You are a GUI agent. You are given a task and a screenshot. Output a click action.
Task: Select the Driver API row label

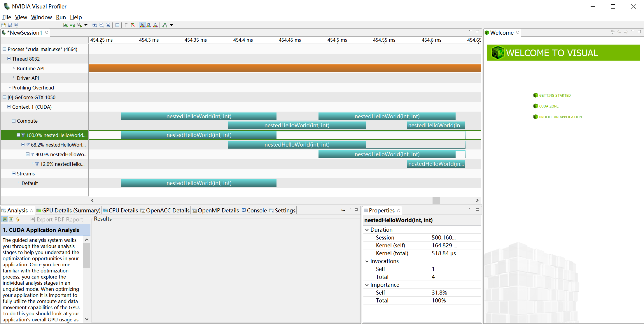[x=28, y=78]
